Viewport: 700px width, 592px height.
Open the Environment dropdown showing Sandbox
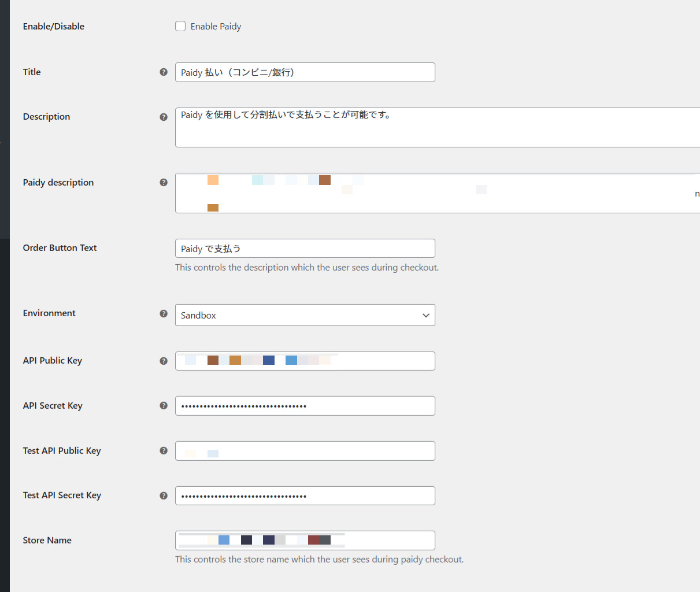coord(305,315)
